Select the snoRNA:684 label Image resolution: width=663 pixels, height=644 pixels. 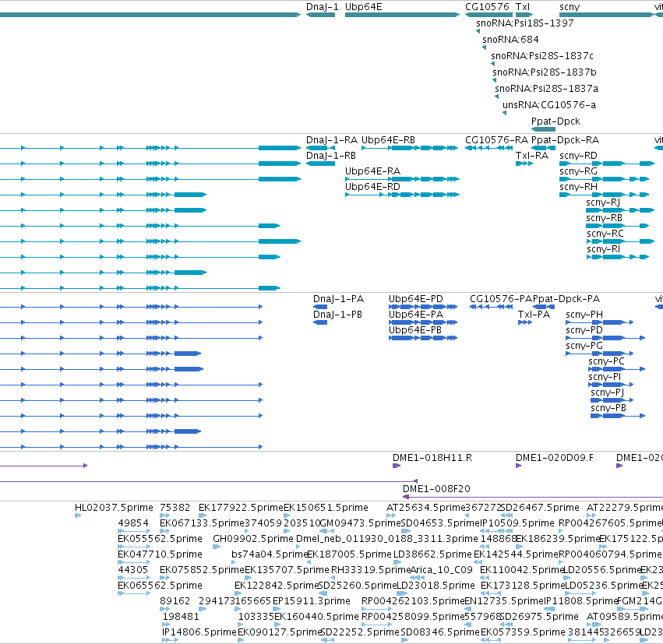pyautogui.click(x=510, y=40)
